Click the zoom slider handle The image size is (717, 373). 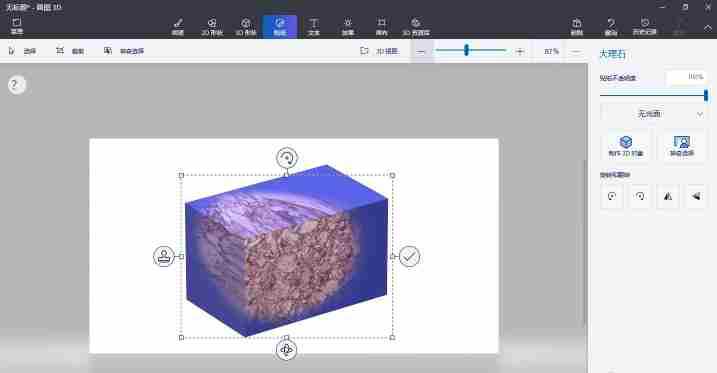click(x=466, y=50)
